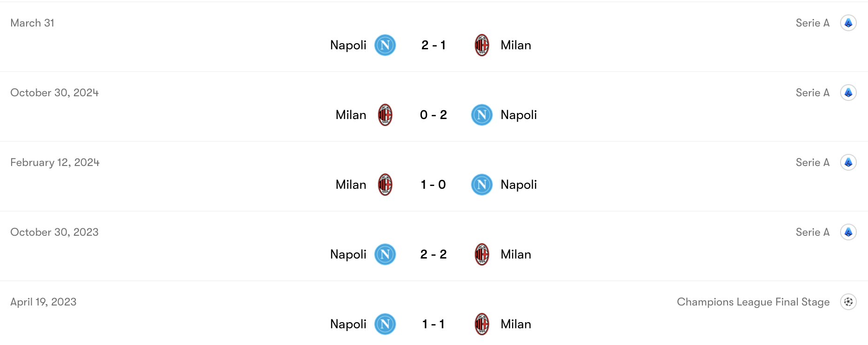Click the 1-1 Champions League scoreline
The width and height of the screenshot is (868, 345).
point(433,324)
